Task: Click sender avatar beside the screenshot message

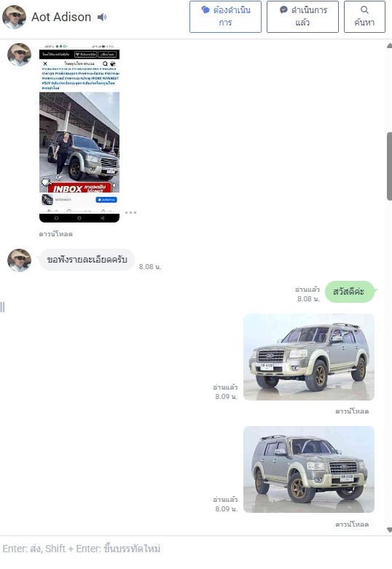Action: pos(19,55)
